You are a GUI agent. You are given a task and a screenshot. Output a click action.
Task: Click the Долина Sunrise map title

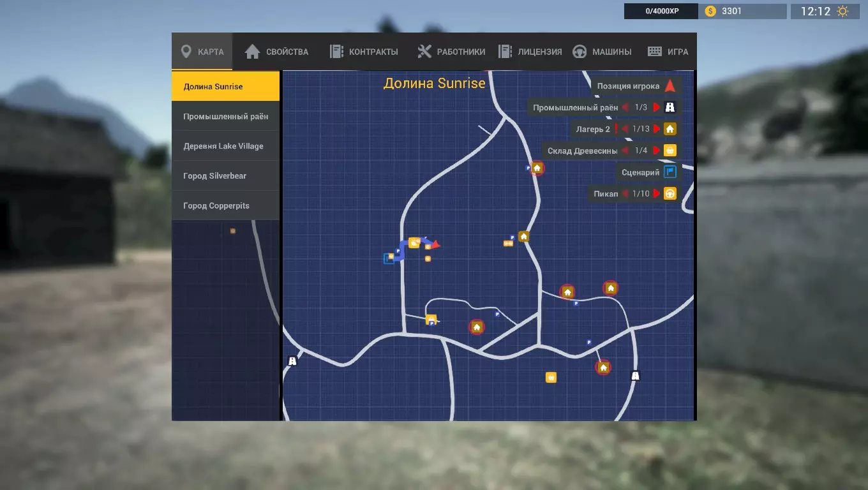coord(435,83)
